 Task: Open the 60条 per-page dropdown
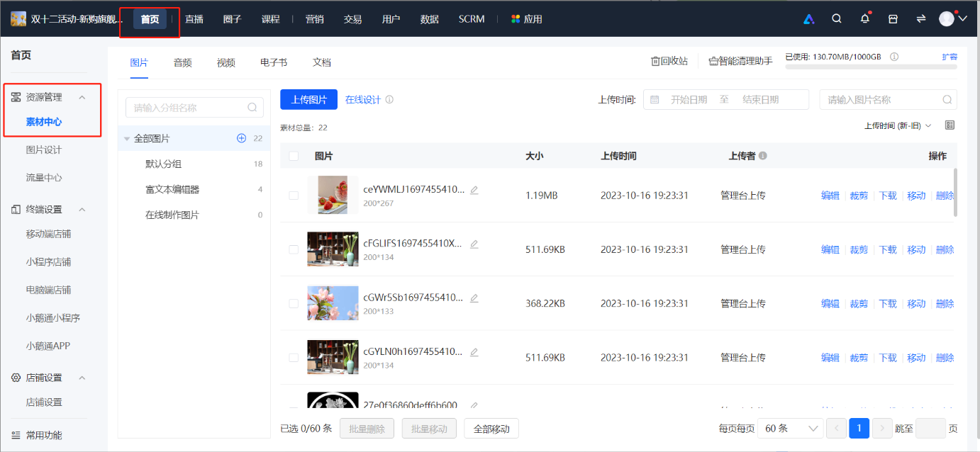point(791,428)
